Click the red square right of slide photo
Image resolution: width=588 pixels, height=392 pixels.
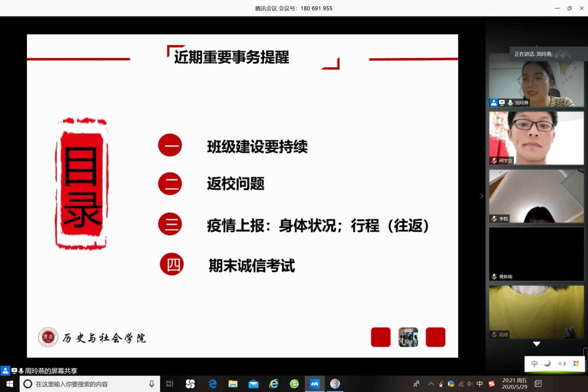435,337
